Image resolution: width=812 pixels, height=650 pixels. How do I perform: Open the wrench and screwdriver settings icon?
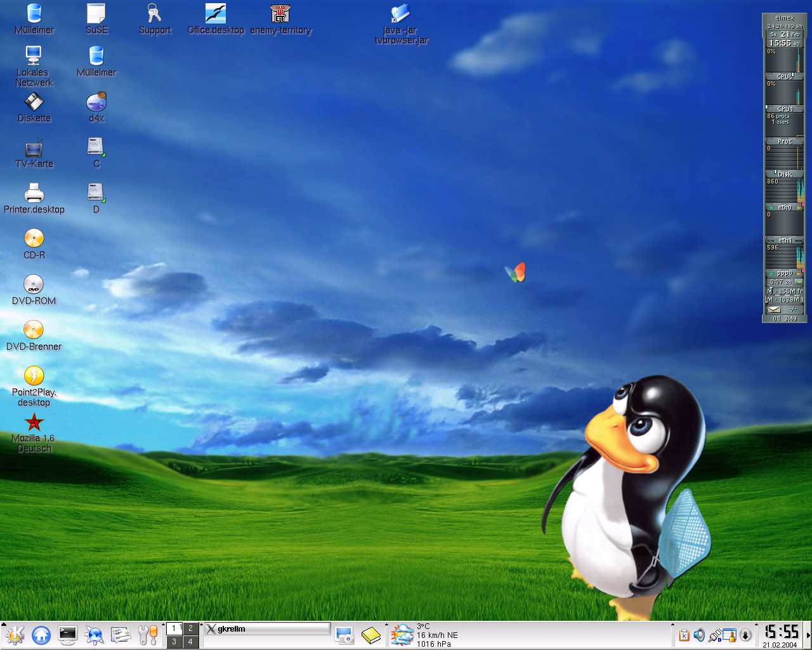[x=147, y=635]
